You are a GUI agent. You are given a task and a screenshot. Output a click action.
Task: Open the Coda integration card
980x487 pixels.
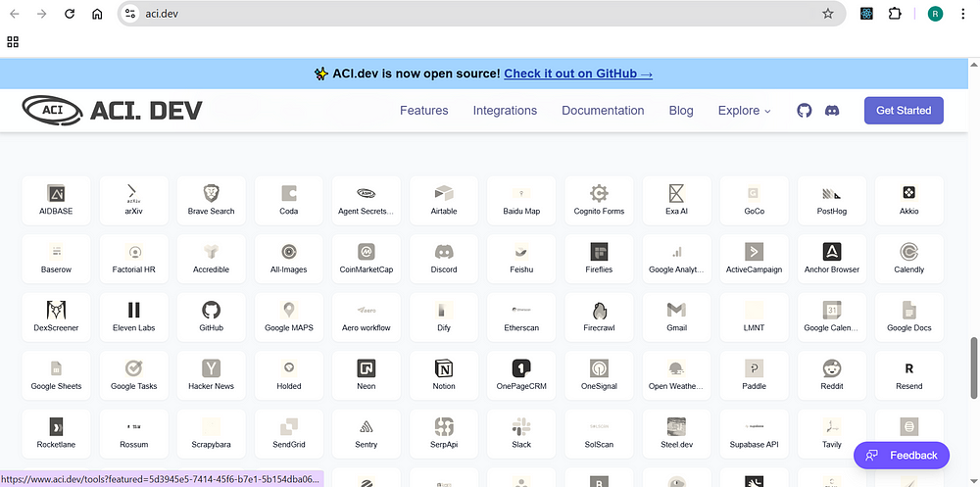pyautogui.click(x=289, y=200)
